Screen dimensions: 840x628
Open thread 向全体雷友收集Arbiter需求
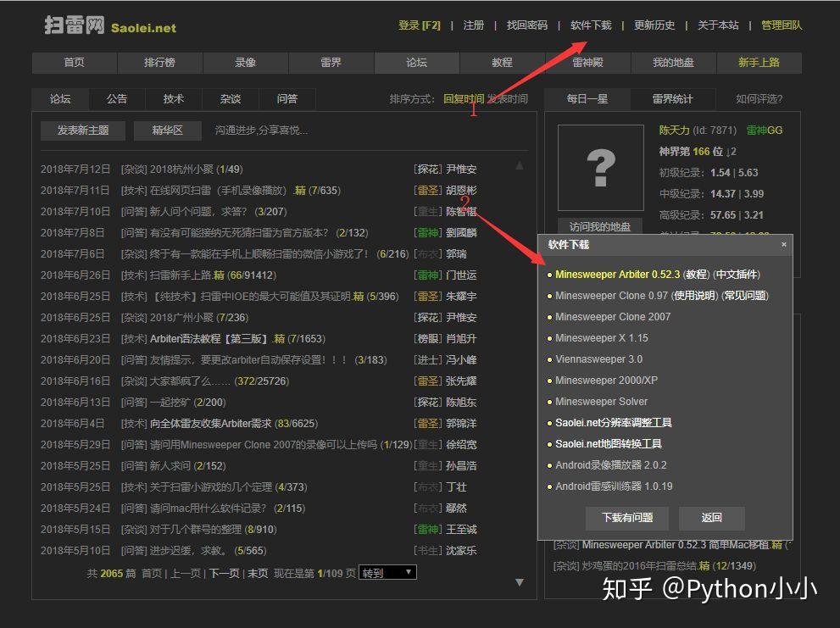coord(210,423)
